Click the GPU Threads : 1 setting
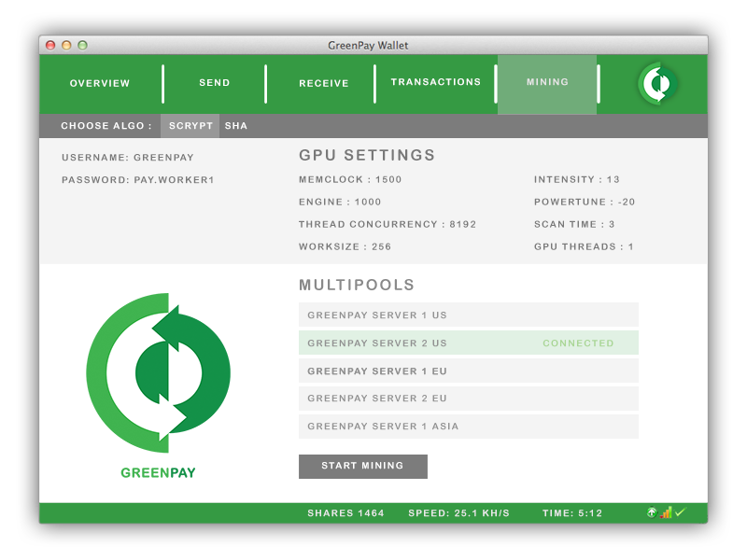Viewport: 747px width, 560px height. coord(584,246)
